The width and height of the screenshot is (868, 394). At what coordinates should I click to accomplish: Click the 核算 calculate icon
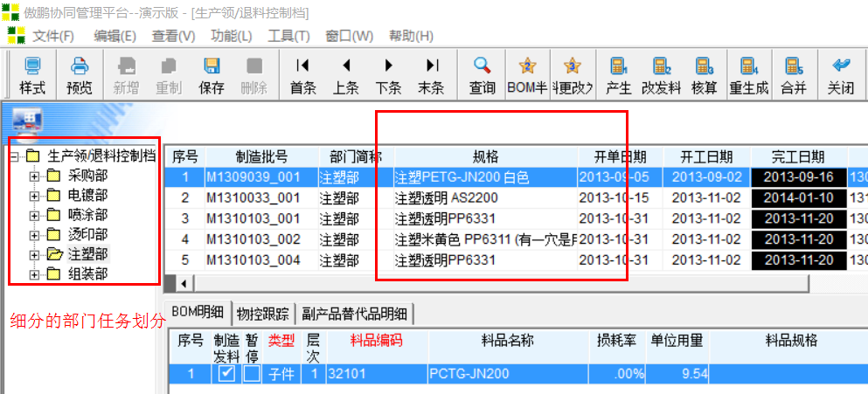704,66
